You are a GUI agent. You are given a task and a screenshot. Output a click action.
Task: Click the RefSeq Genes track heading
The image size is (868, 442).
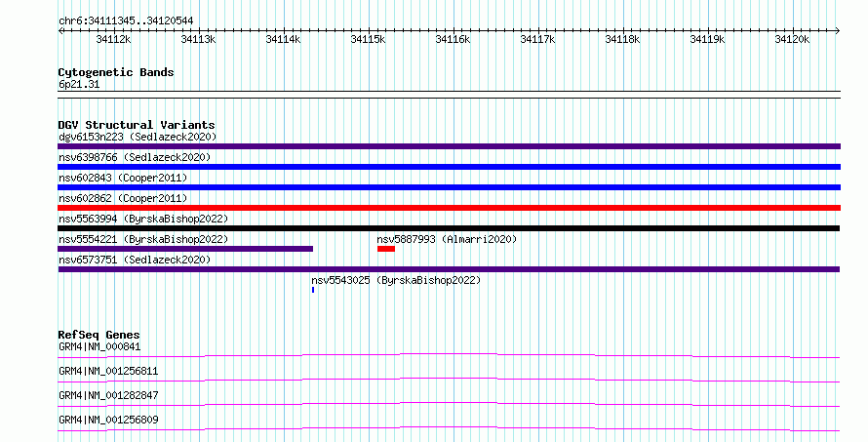99,335
